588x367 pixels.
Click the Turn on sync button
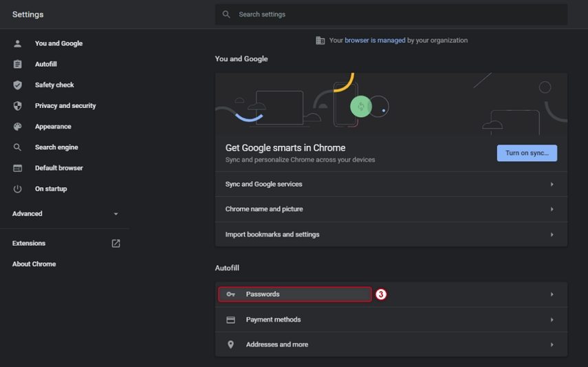tap(527, 154)
